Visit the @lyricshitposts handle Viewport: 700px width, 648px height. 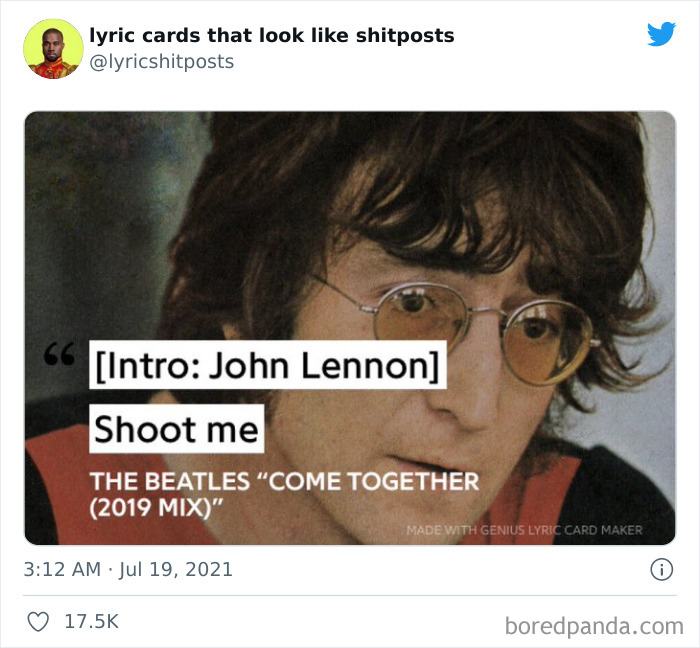pos(162,62)
